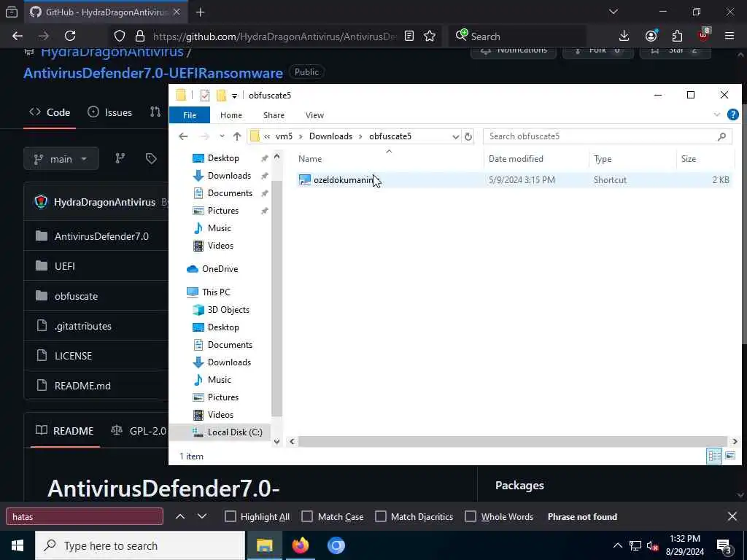The height and width of the screenshot is (560, 747).
Task: Go up one folder level in Explorer
Action: coord(237,136)
